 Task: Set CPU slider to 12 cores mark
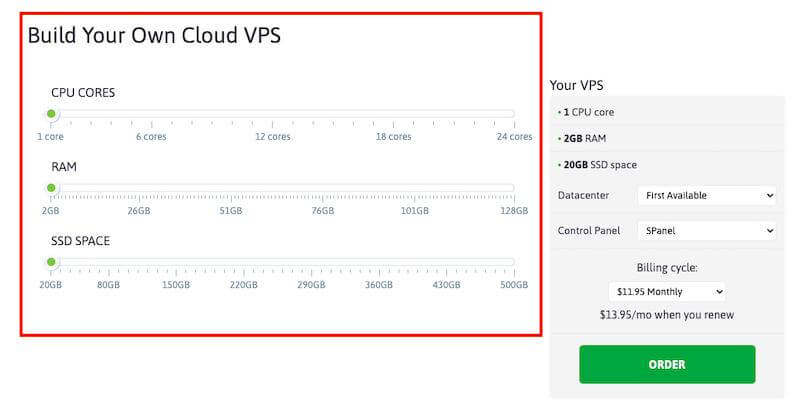click(x=272, y=114)
